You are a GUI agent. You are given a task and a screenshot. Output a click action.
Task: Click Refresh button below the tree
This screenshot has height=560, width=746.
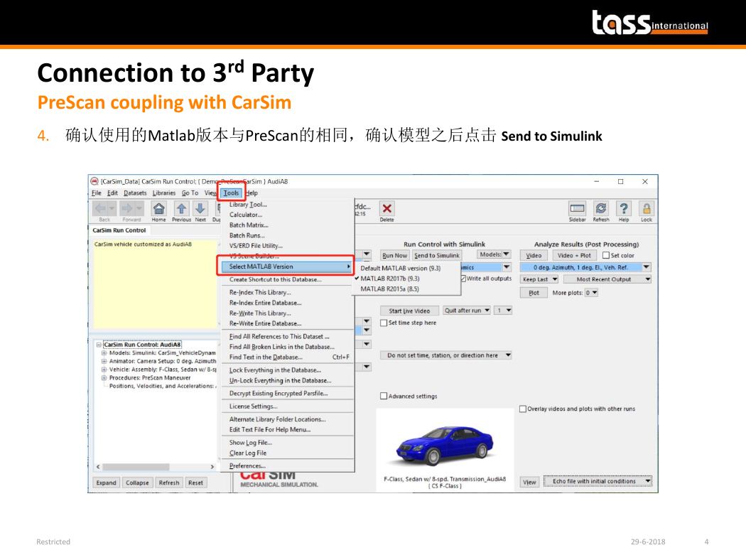tap(169, 483)
